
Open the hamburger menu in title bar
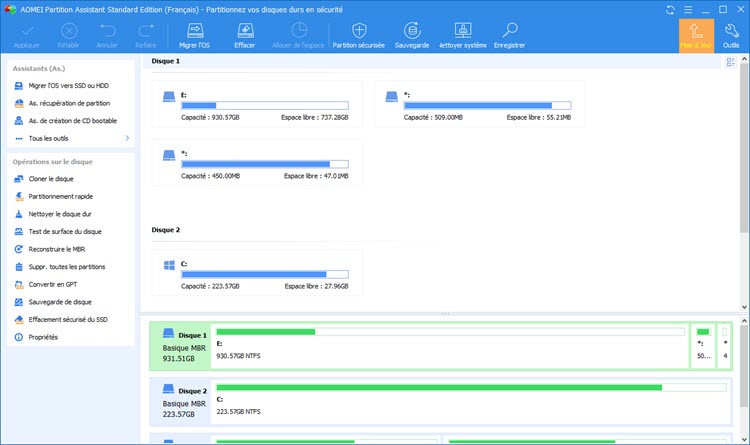point(688,10)
